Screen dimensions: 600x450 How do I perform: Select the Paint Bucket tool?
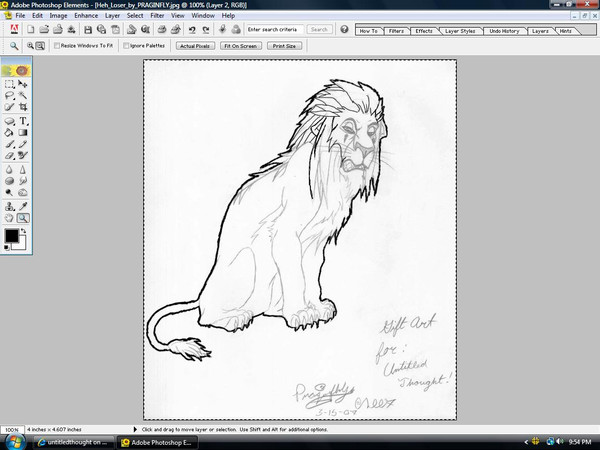tap(10, 133)
